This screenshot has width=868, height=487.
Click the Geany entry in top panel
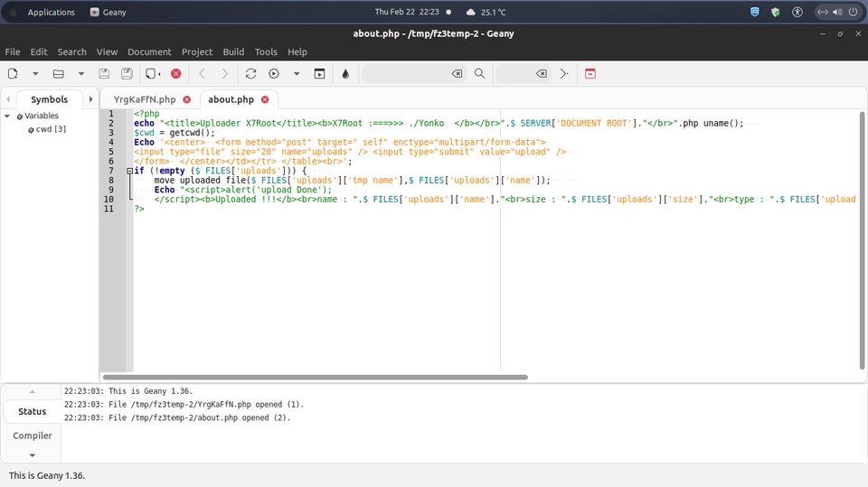click(108, 12)
